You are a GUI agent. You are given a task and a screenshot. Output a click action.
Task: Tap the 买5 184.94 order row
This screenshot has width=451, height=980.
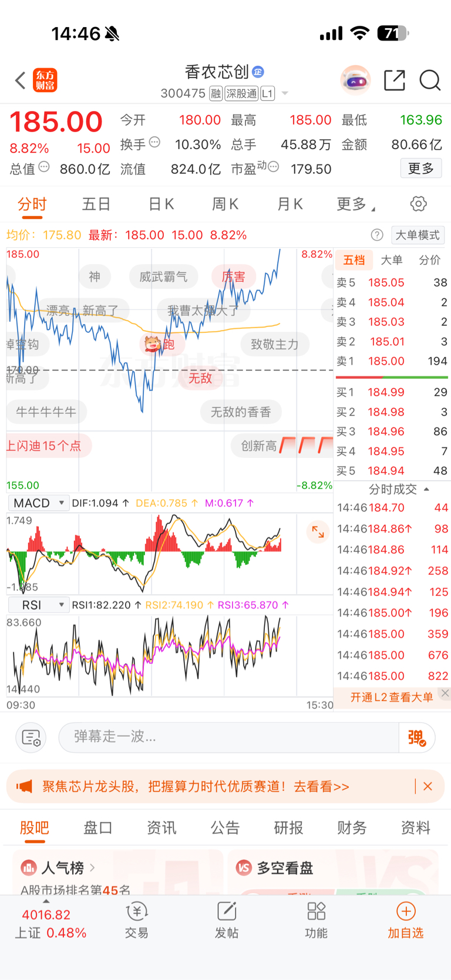[392, 471]
